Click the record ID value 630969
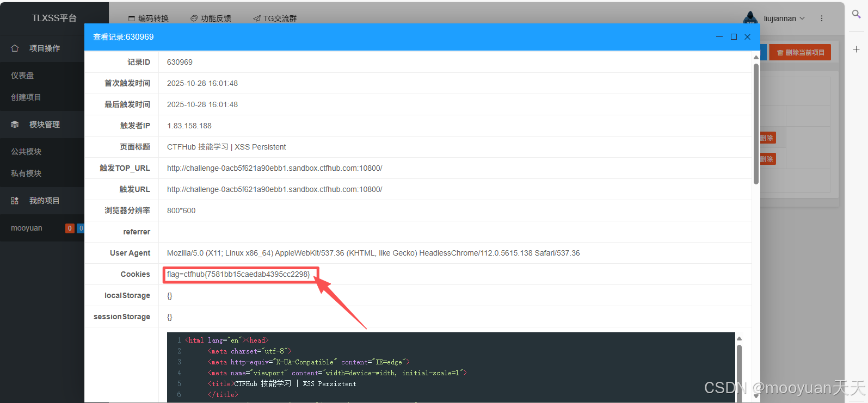 (x=180, y=62)
